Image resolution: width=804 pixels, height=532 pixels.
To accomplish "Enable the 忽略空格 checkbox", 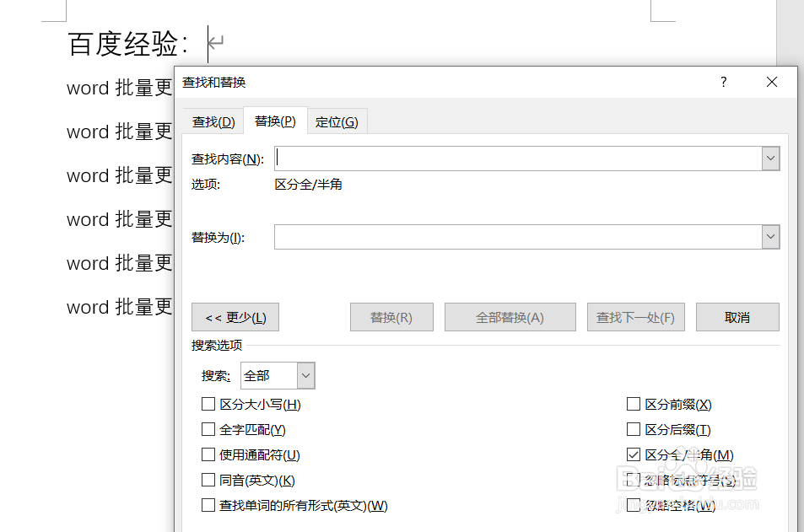I will click(634, 505).
